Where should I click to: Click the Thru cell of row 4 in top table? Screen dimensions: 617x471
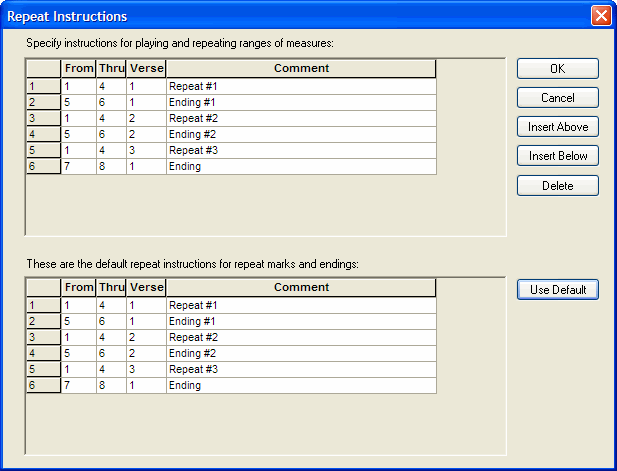pos(110,134)
